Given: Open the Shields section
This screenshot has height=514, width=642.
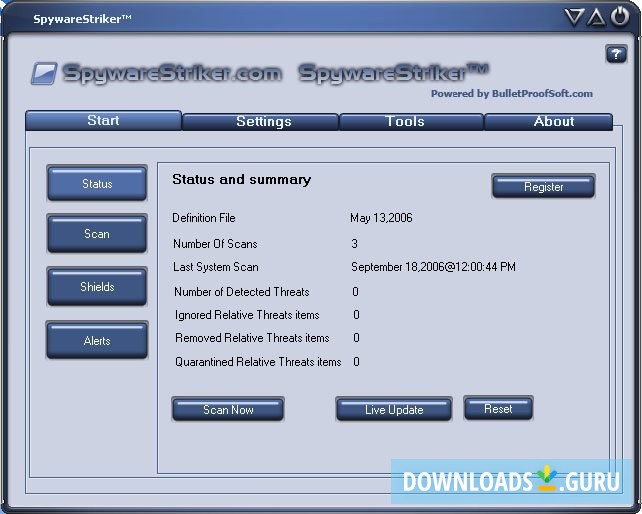Looking at the screenshot, I should [97, 286].
